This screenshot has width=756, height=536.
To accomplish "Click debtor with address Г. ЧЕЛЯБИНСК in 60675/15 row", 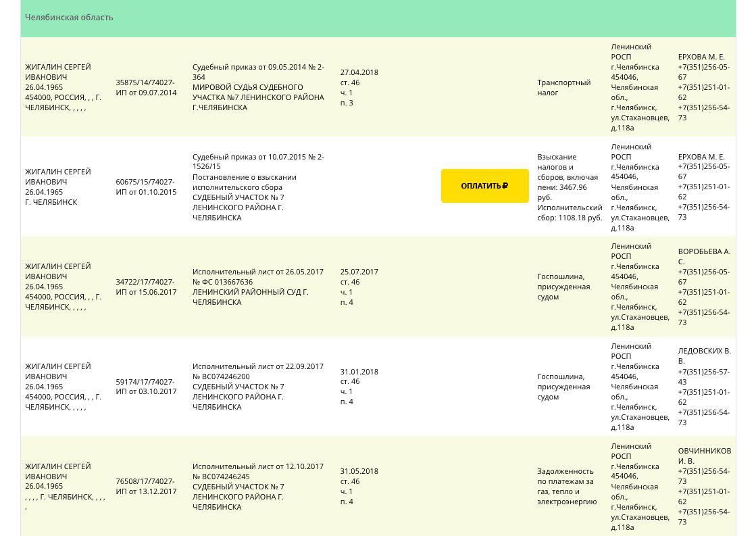I will point(58,187).
